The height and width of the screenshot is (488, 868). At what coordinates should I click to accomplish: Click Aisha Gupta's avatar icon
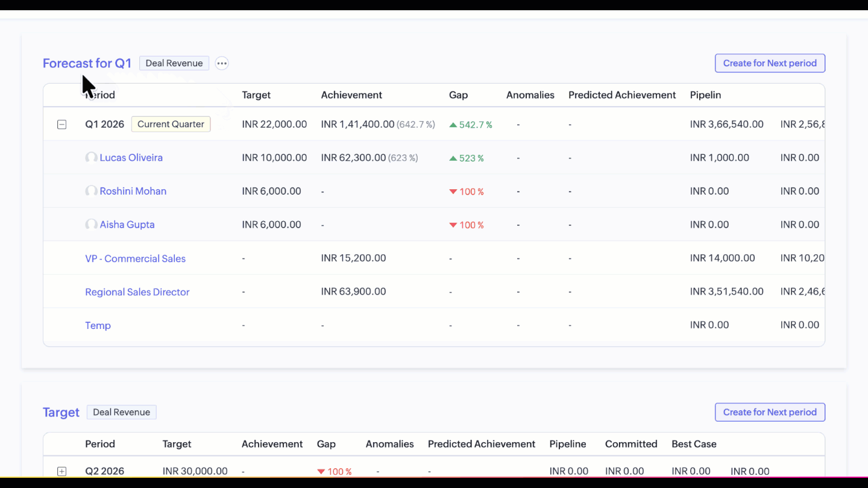[x=91, y=225]
